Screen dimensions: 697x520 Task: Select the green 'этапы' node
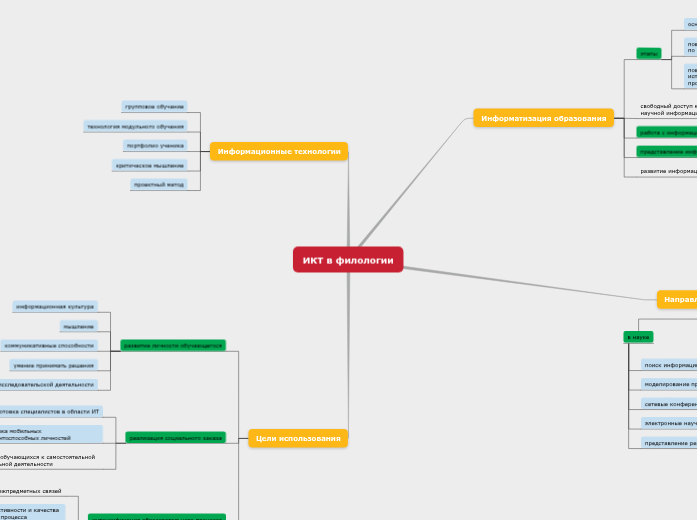coord(648,53)
